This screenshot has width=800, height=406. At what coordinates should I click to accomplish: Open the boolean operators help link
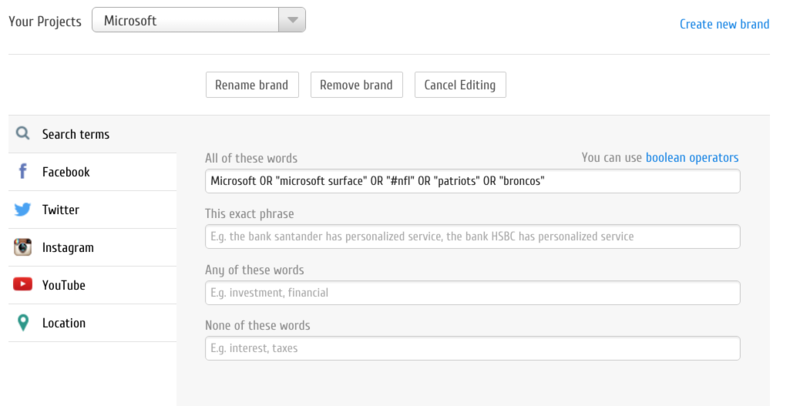tap(692, 158)
